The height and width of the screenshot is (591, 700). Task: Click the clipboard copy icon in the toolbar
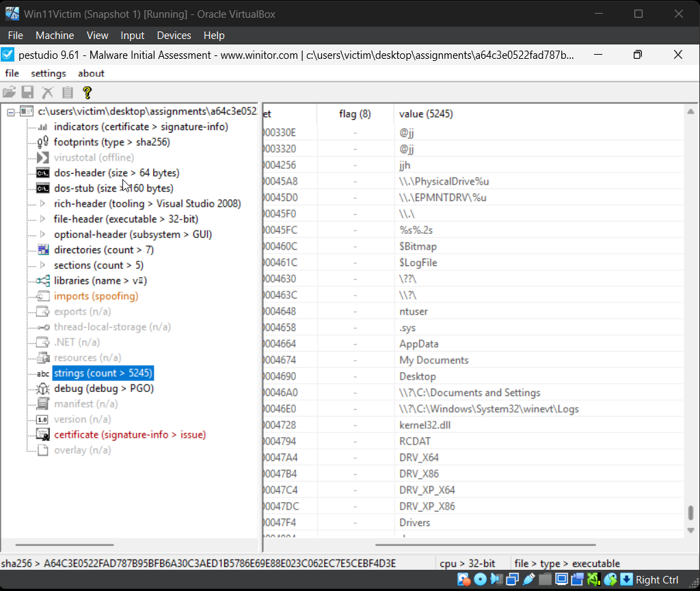click(x=66, y=92)
